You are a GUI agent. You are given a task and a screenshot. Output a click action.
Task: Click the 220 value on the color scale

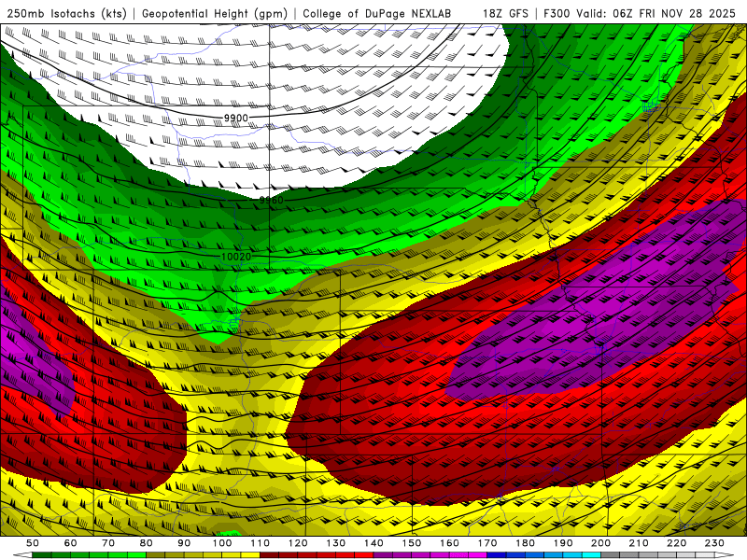tap(676, 543)
